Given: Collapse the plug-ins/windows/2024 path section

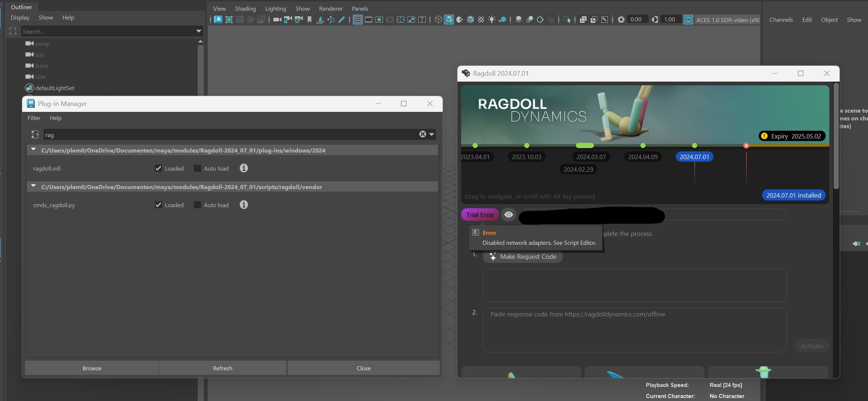Looking at the screenshot, I should 34,150.
